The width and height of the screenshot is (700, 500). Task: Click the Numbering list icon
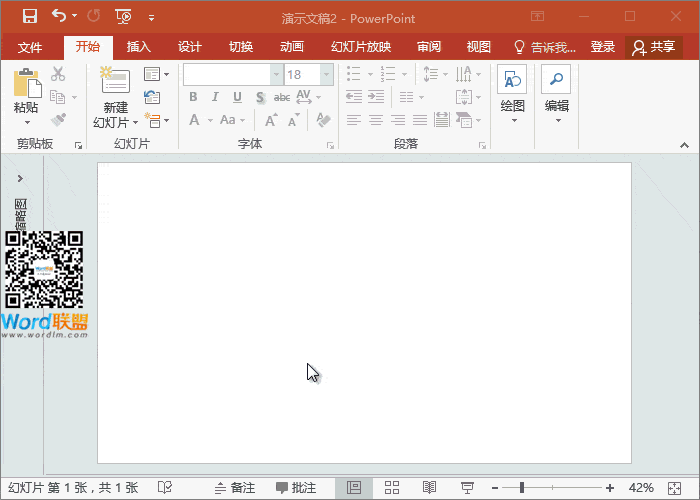coord(388,74)
